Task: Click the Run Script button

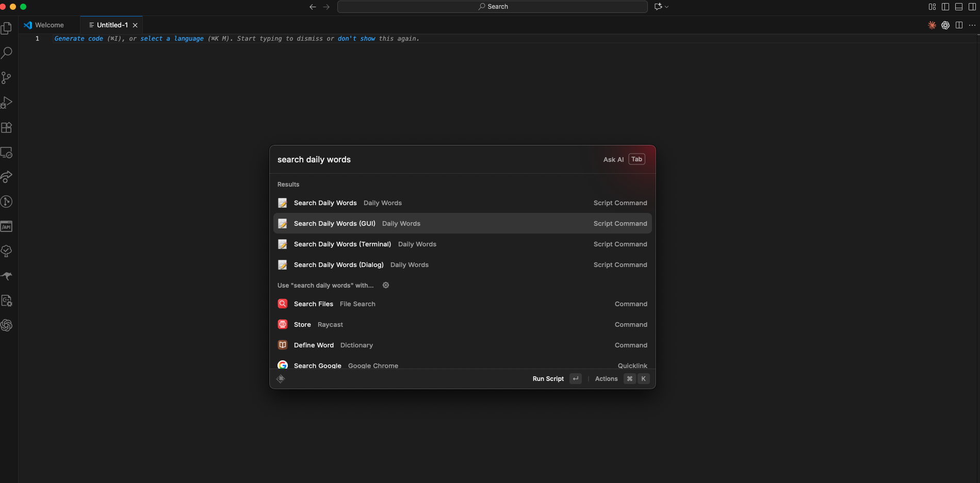Action: pos(557,379)
